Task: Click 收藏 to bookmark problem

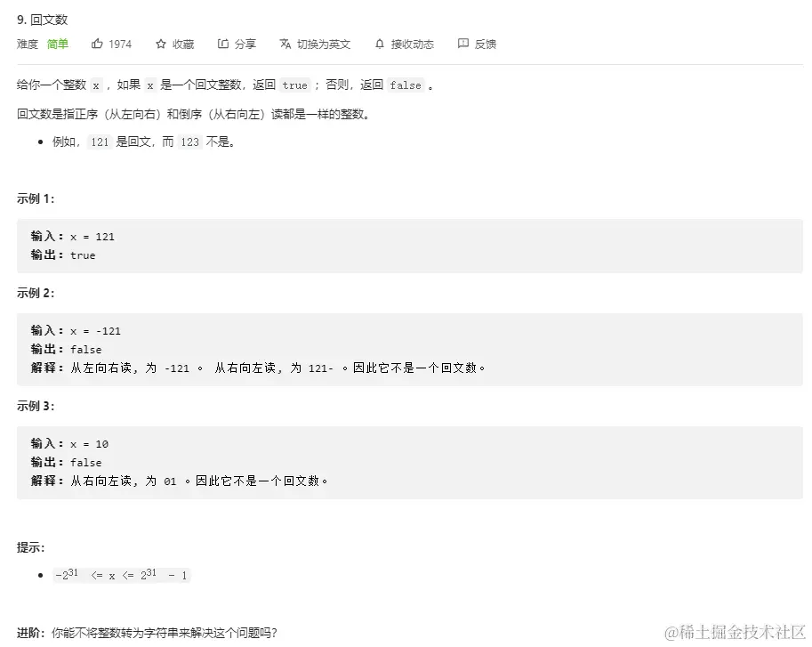Action: tap(183, 44)
